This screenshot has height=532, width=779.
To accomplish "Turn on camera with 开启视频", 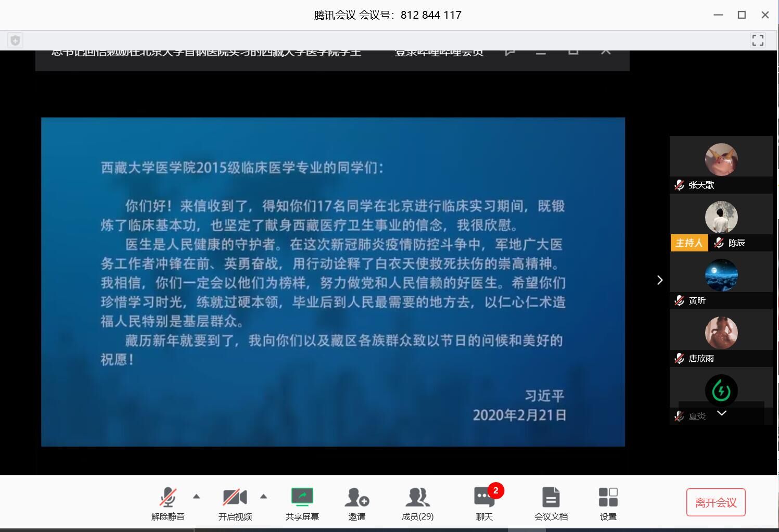I will pyautogui.click(x=235, y=503).
